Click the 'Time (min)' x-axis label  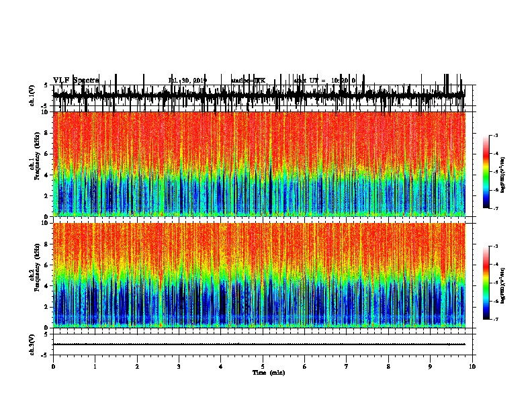coord(269,373)
